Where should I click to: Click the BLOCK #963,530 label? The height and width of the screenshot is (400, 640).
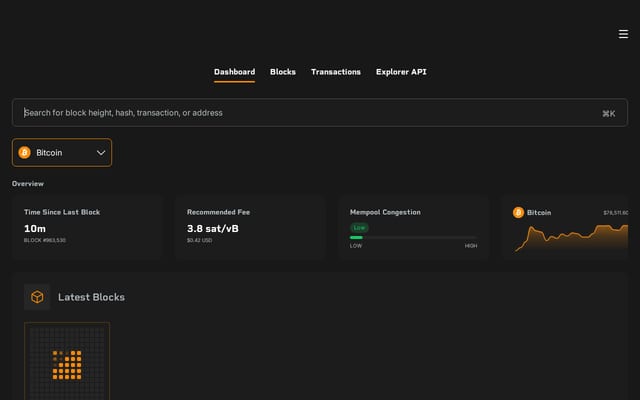[x=44, y=240]
